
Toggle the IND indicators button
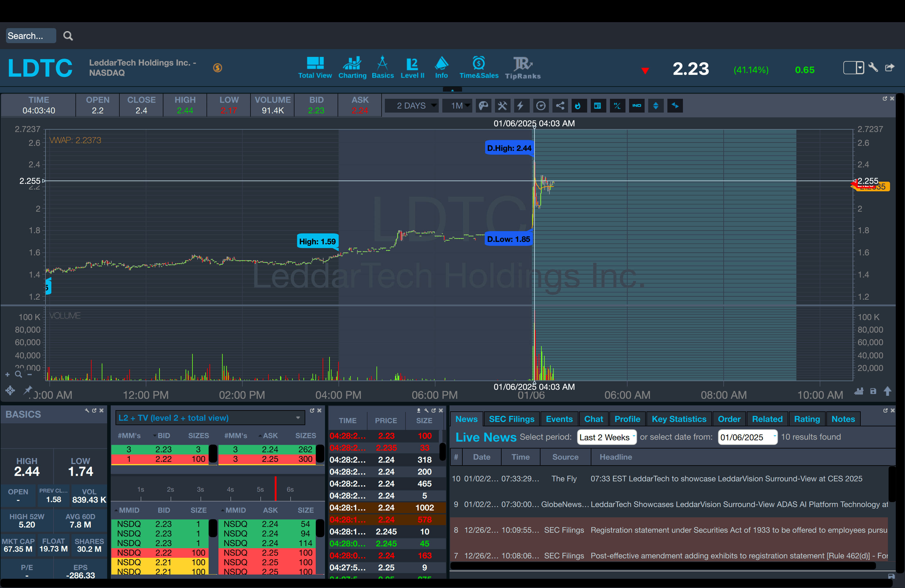637,106
